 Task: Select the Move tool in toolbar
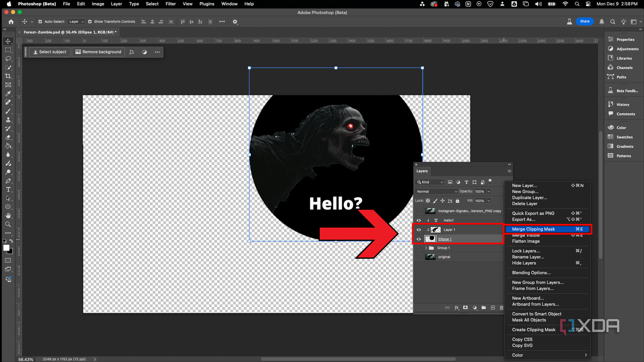(8, 41)
